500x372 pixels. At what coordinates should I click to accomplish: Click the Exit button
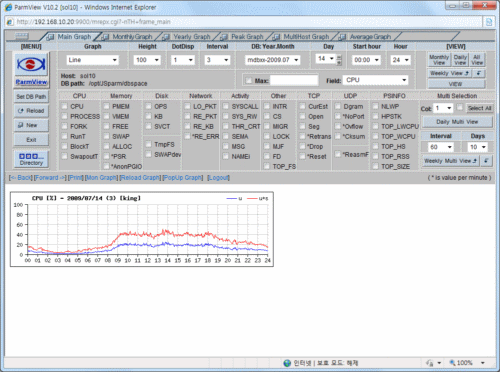pos(31,140)
